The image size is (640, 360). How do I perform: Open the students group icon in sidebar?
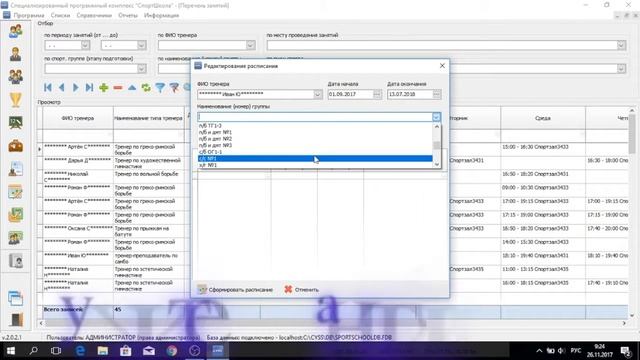(x=16, y=31)
